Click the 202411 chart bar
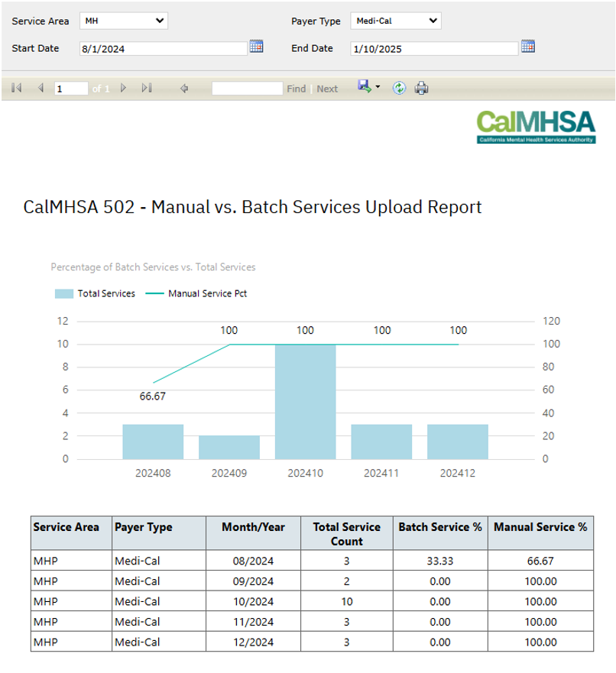The image size is (616, 673). (381, 442)
